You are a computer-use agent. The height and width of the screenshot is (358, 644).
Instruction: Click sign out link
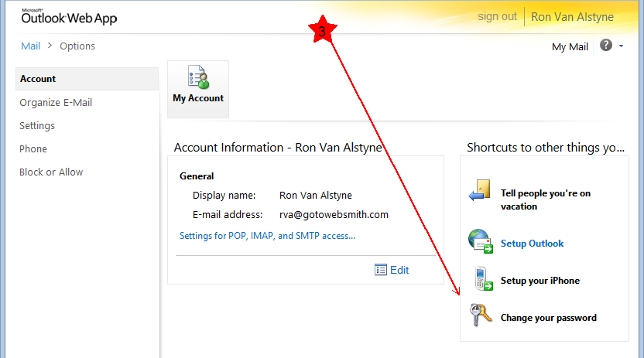[497, 16]
